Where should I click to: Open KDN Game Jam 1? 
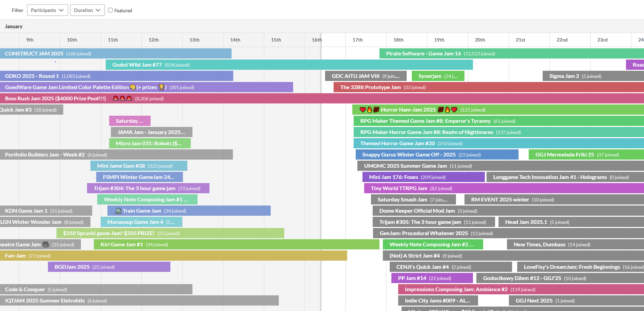point(46,211)
